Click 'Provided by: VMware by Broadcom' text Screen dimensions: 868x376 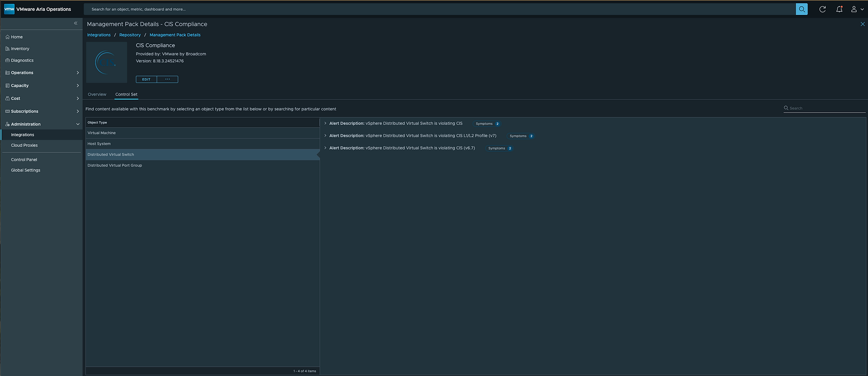tap(171, 54)
